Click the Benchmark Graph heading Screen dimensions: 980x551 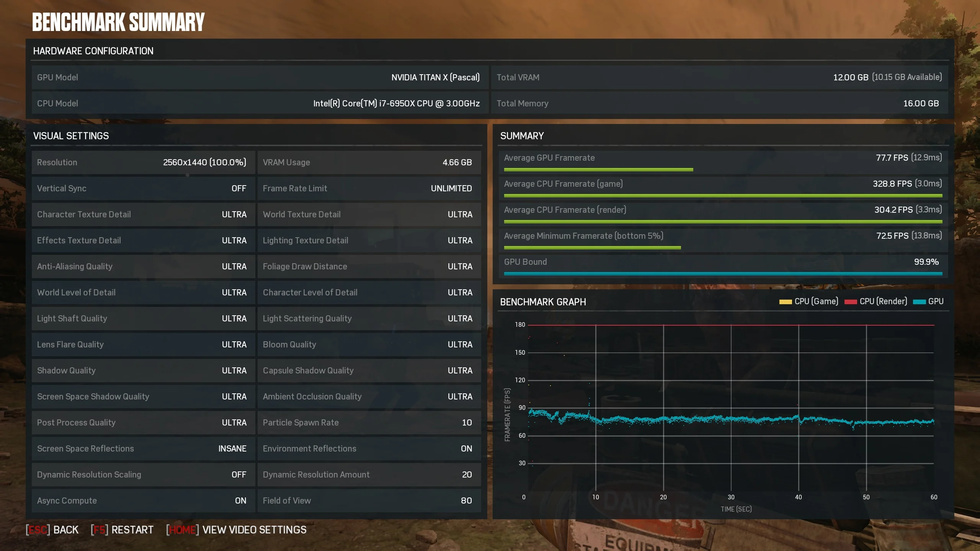(x=543, y=302)
